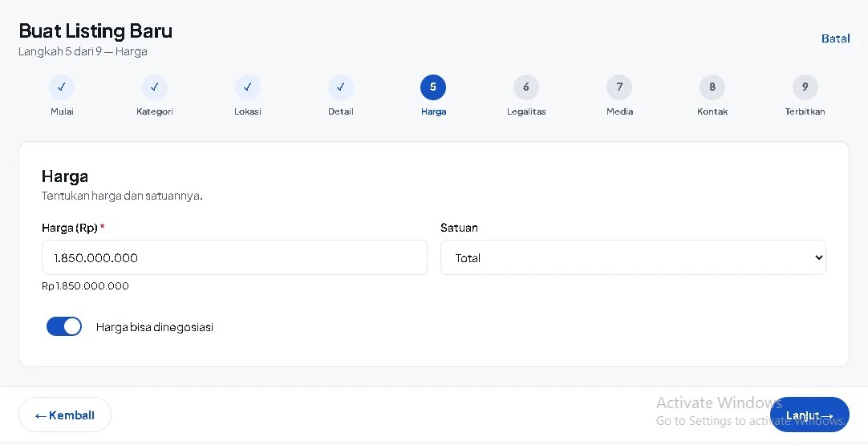Go to completed step Mulai checkmark
868x445 pixels.
point(62,87)
